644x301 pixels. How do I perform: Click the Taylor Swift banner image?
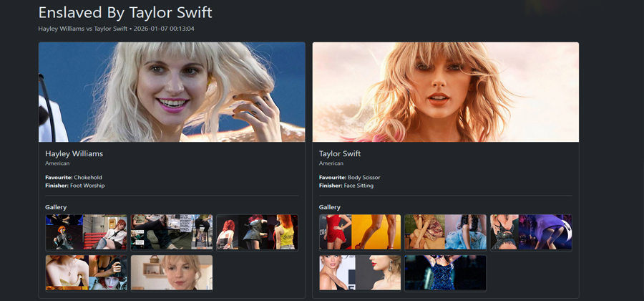[445, 92]
